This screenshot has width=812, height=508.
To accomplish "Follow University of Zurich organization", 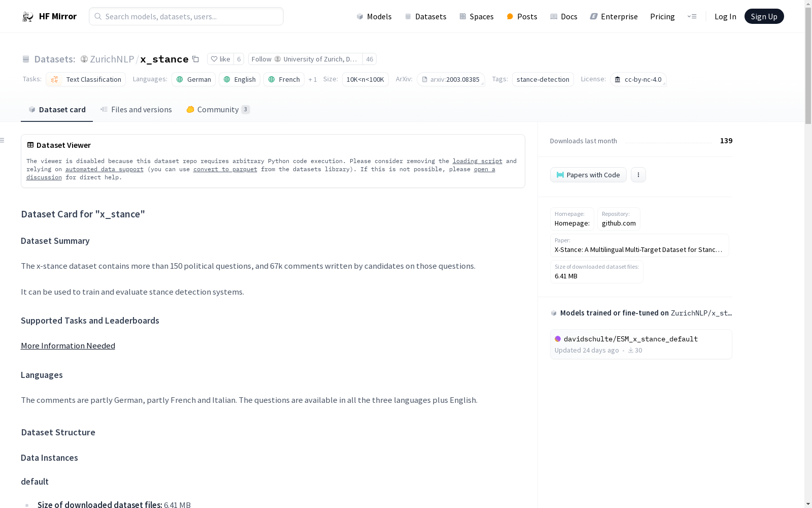I will [305, 59].
